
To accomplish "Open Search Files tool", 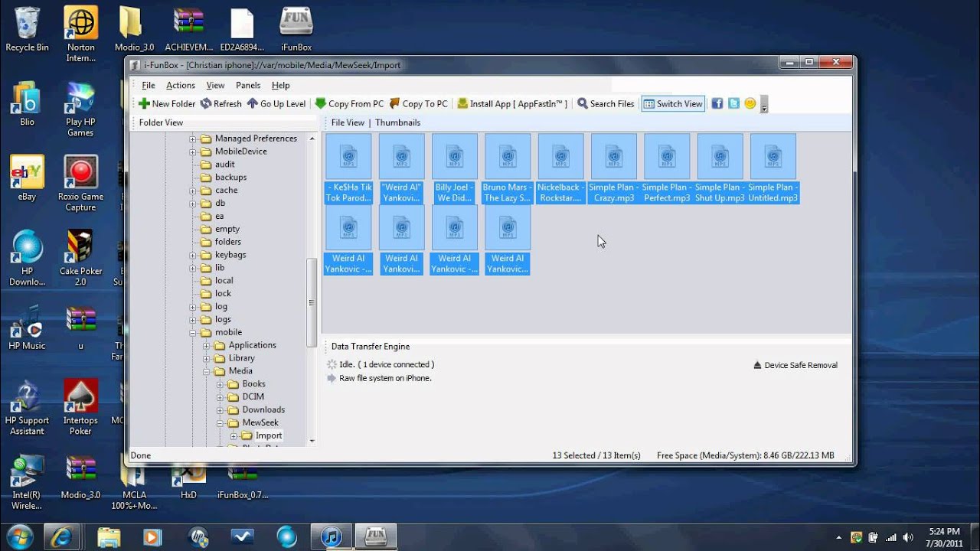I will pyautogui.click(x=606, y=104).
